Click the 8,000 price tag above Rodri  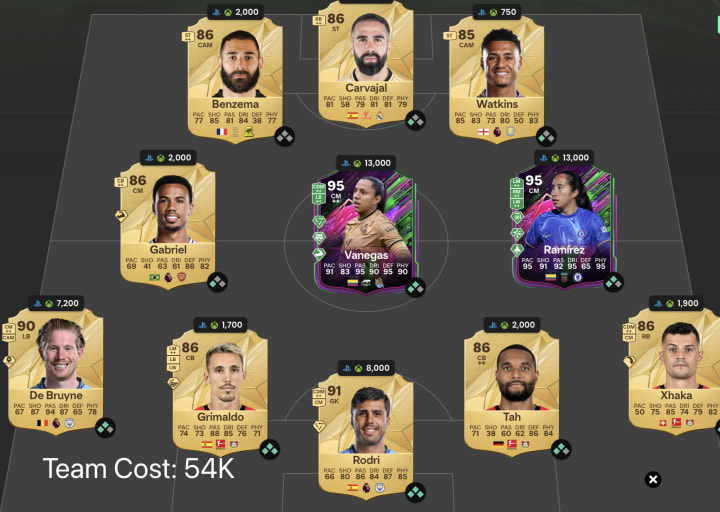(366, 368)
